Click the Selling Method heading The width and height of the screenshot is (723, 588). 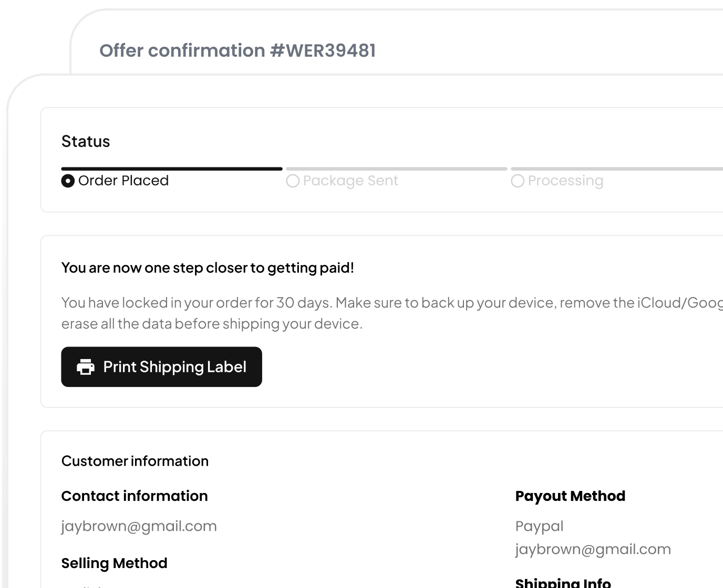tap(114, 563)
